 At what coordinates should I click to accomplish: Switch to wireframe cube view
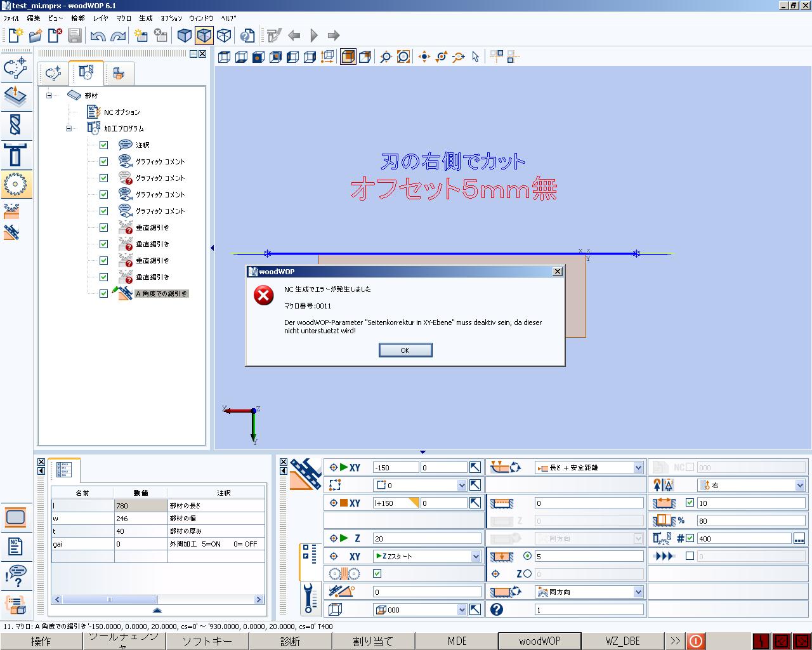(x=224, y=36)
